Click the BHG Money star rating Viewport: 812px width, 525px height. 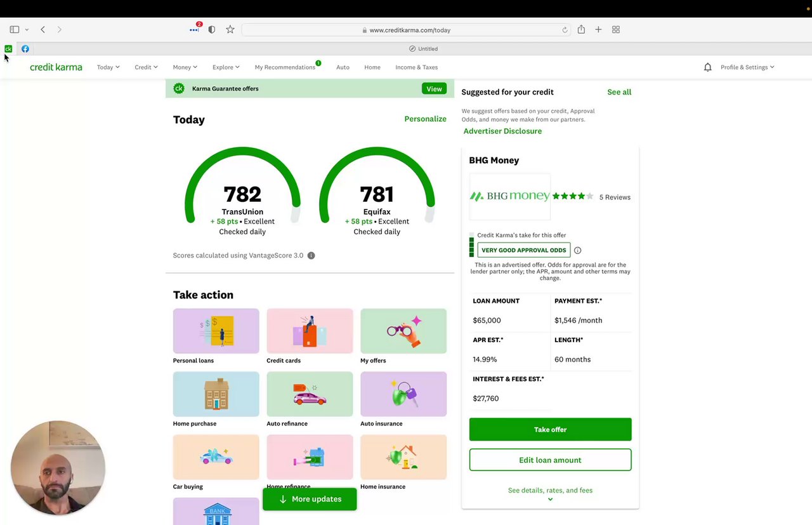[x=573, y=197]
